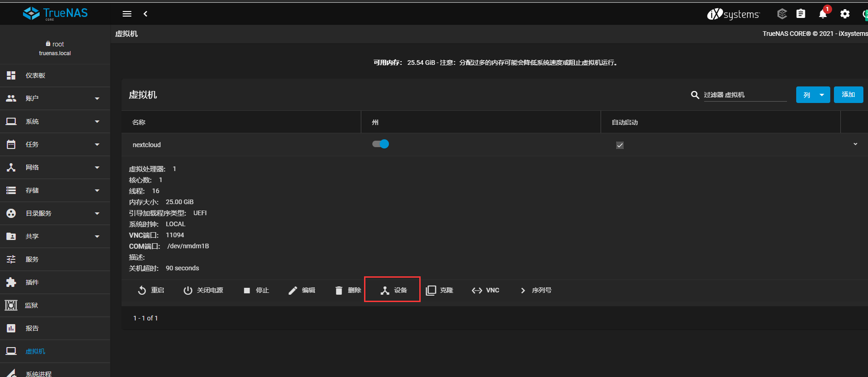Click the 1 - 1 of 1 pagination text
Image resolution: width=868 pixels, height=377 pixels.
pyautogui.click(x=145, y=318)
